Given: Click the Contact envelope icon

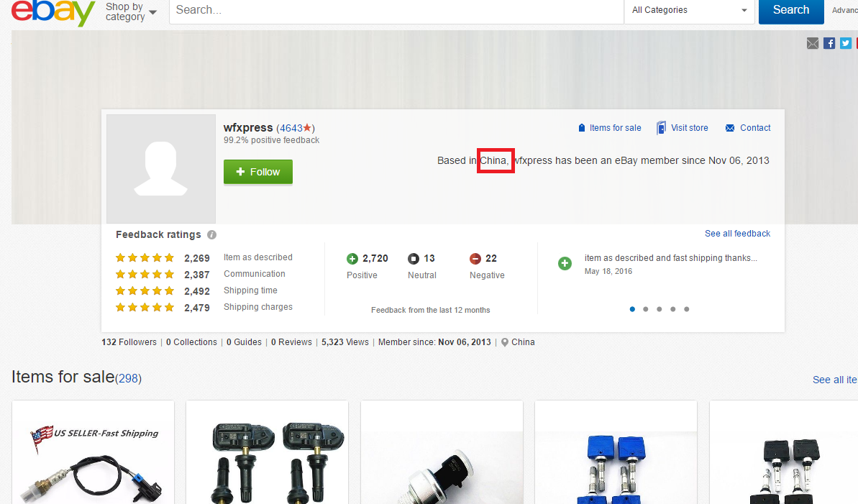Looking at the screenshot, I should 730,128.
